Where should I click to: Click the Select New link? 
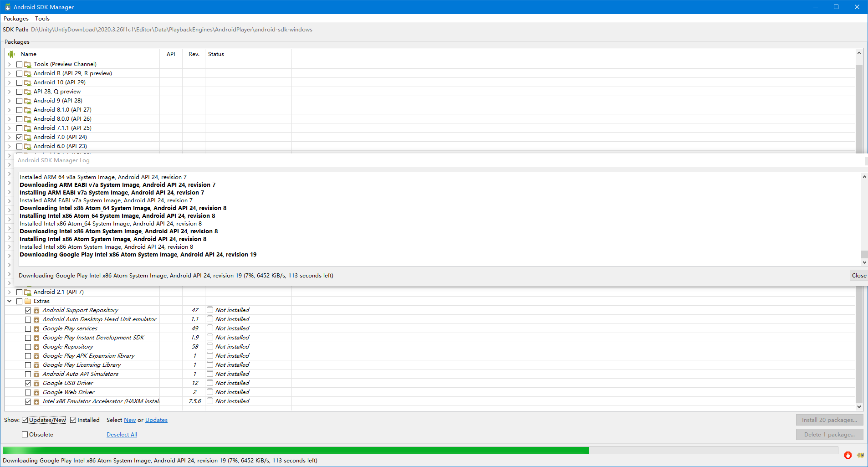pos(130,420)
